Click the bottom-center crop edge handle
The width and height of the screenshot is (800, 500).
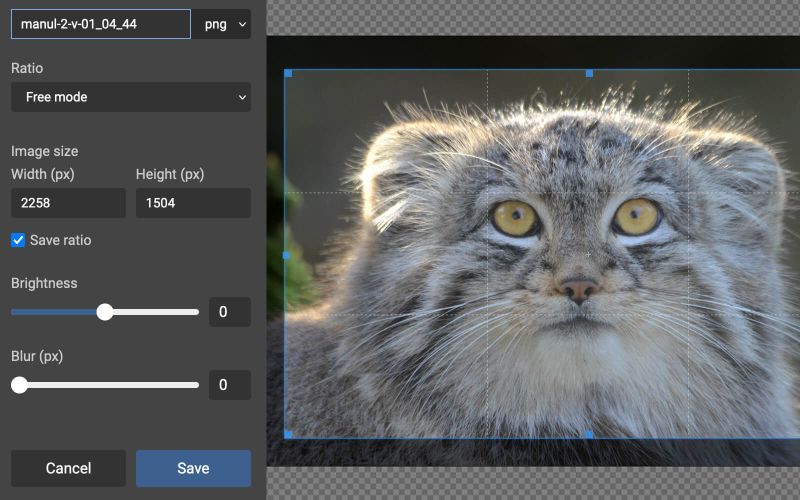pos(589,434)
